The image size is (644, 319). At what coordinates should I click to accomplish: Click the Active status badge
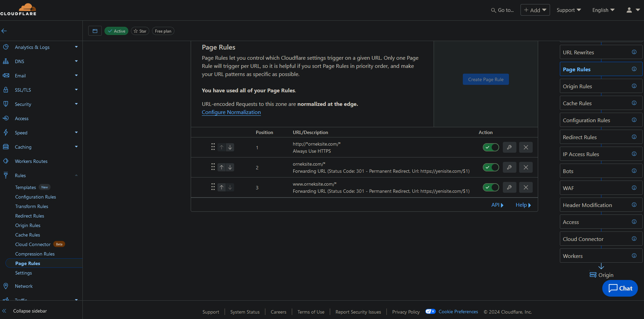116,31
